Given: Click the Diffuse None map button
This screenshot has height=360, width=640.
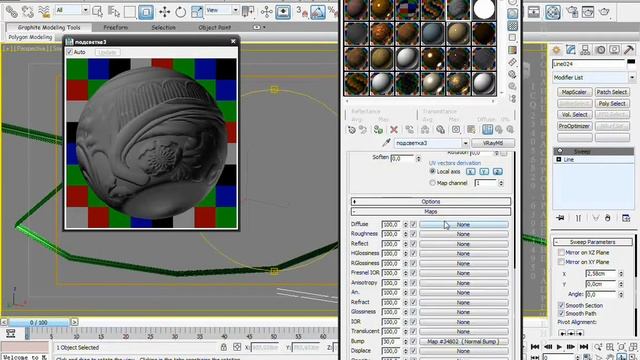Looking at the screenshot, I should 463,224.
